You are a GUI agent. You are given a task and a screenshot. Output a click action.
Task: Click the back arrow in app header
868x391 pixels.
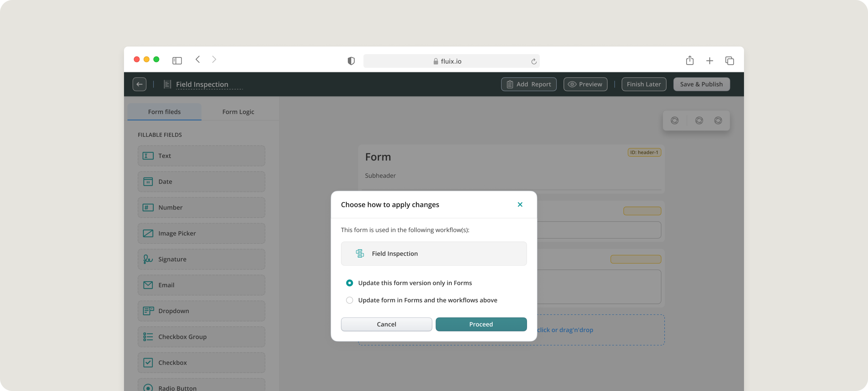[x=139, y=84]
